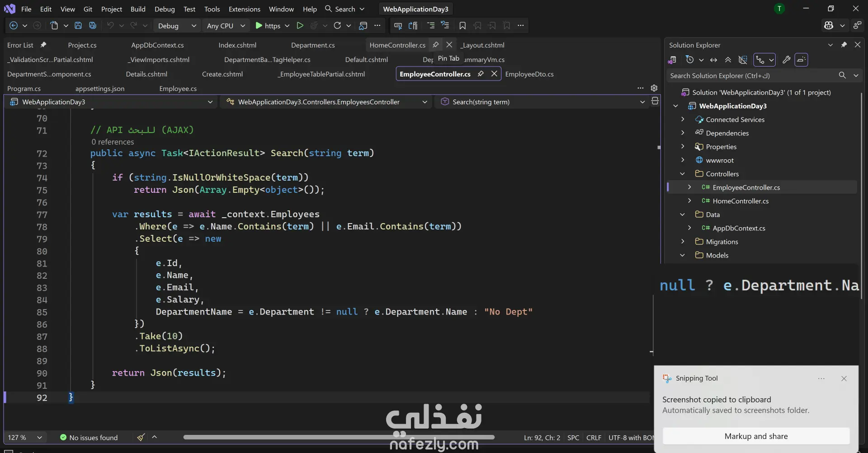Viewport: 868px width, 453px height.
Task: Select AppDbContext.cs in Solution Explorer
Action: [x=739, y=228]
